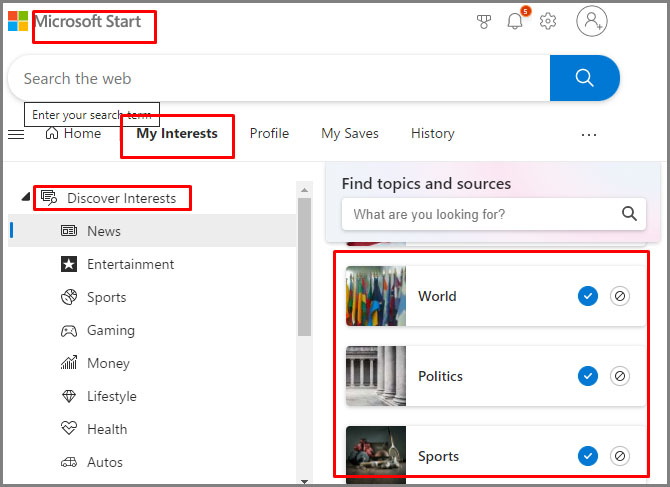670x487 pixels.
Task: Open the more options ellipsis menu
Action: click(x=589, y=135)
